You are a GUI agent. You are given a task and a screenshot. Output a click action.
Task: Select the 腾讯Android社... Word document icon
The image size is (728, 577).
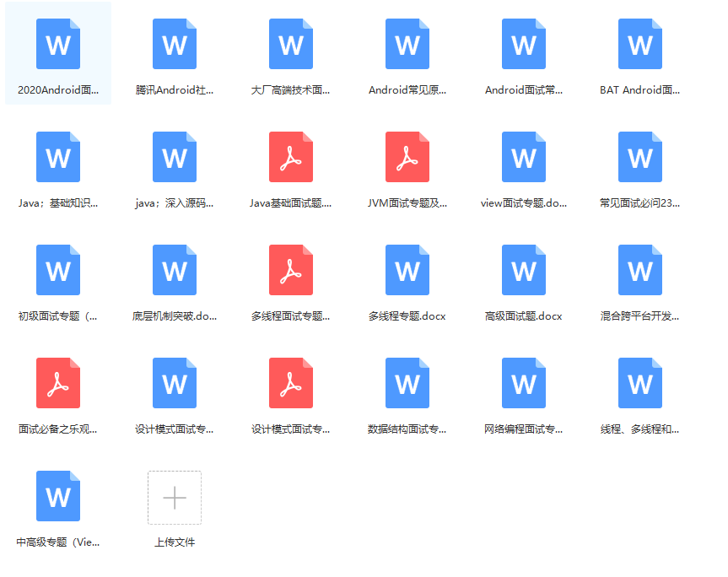coord(175,44)
